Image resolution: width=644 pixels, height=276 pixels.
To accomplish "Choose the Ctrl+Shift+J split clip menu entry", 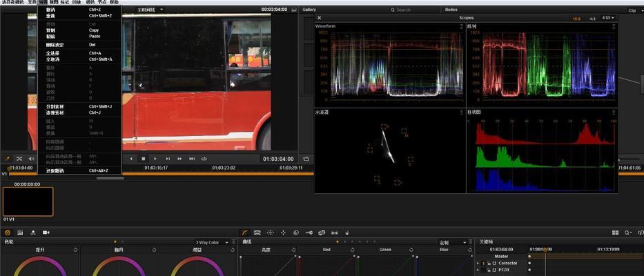I will (79, 107).
